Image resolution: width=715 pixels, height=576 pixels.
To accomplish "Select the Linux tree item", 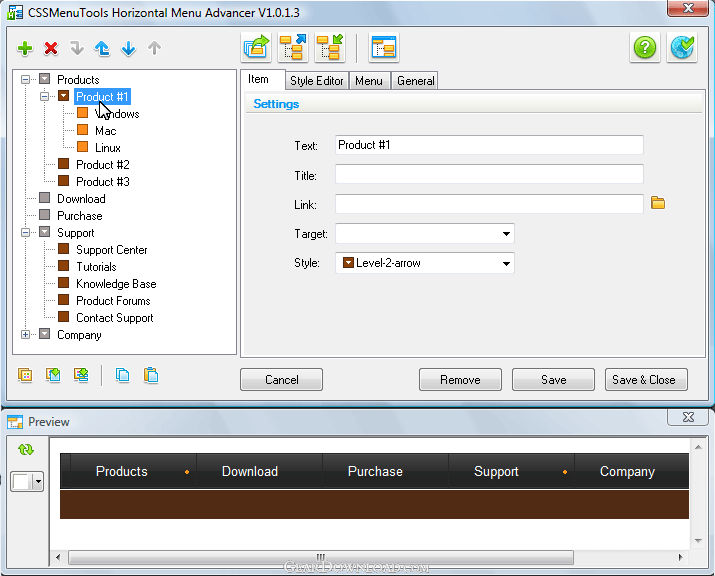I will (x=108, y=148).
